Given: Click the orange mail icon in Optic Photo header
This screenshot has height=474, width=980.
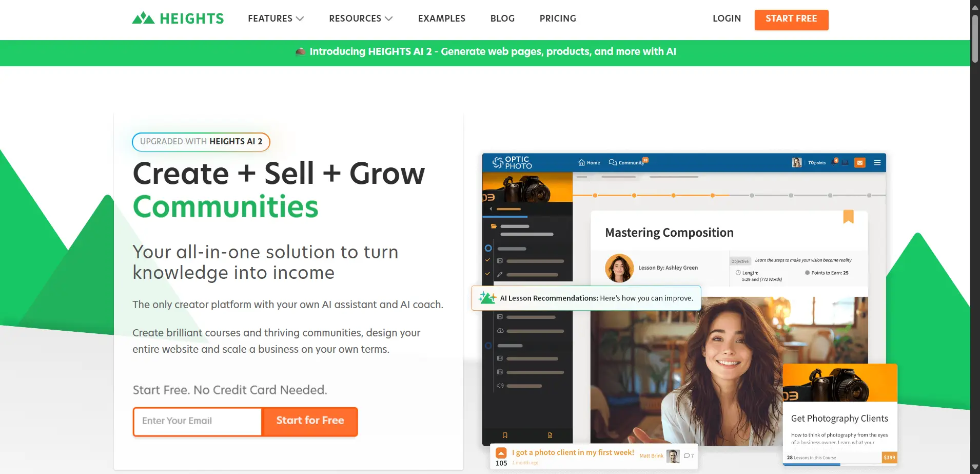Looking at the screenshot, I should pyautogui.click(x=860, y=163).
